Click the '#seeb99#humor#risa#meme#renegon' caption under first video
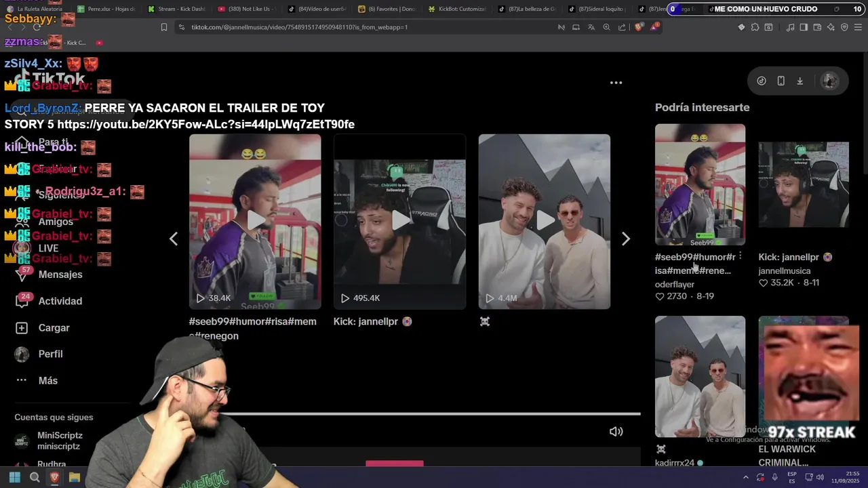This screenshot has height=488, width=868. 253,329
